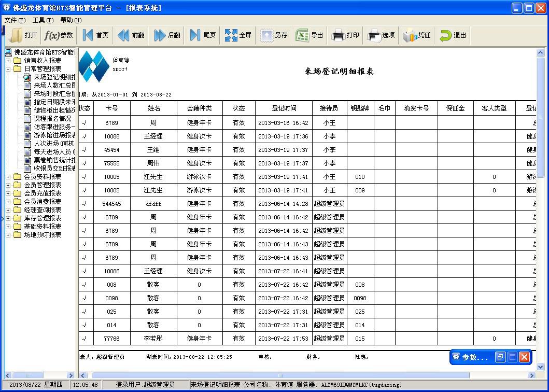Click the name cell 王维
The height and width of the screenshot is (392, 549).
pos(153,150)
